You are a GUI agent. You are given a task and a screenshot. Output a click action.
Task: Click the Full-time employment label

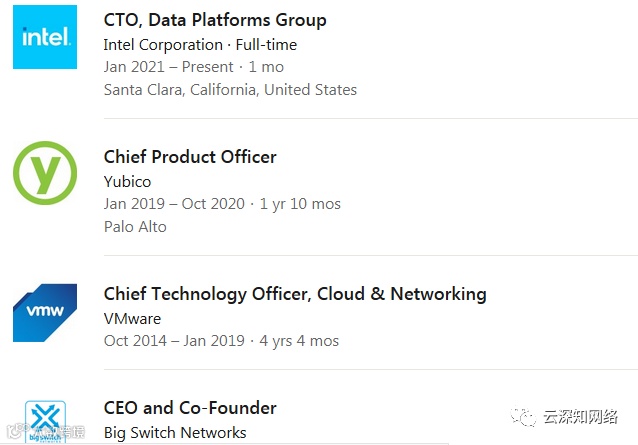266,45
